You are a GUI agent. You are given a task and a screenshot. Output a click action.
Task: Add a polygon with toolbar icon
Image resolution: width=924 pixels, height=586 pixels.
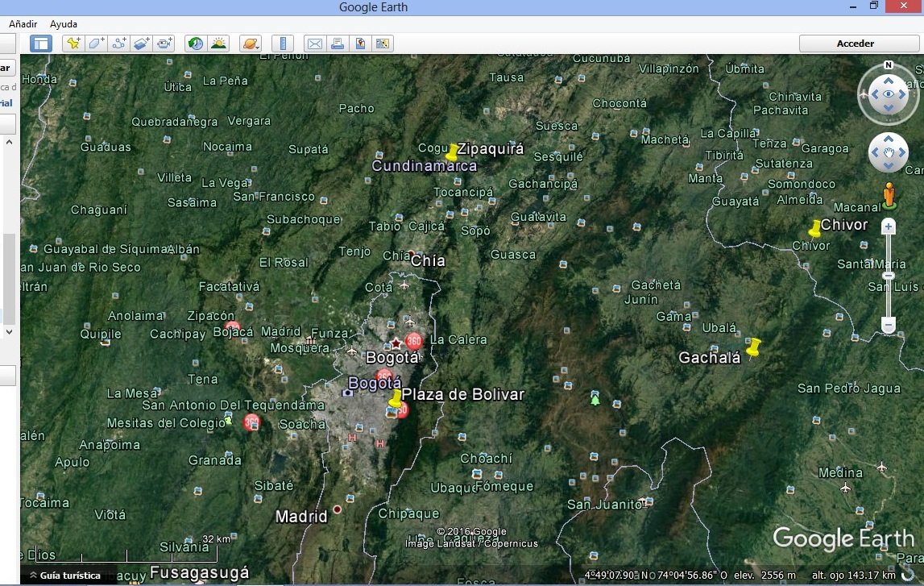tap(96, 44)
